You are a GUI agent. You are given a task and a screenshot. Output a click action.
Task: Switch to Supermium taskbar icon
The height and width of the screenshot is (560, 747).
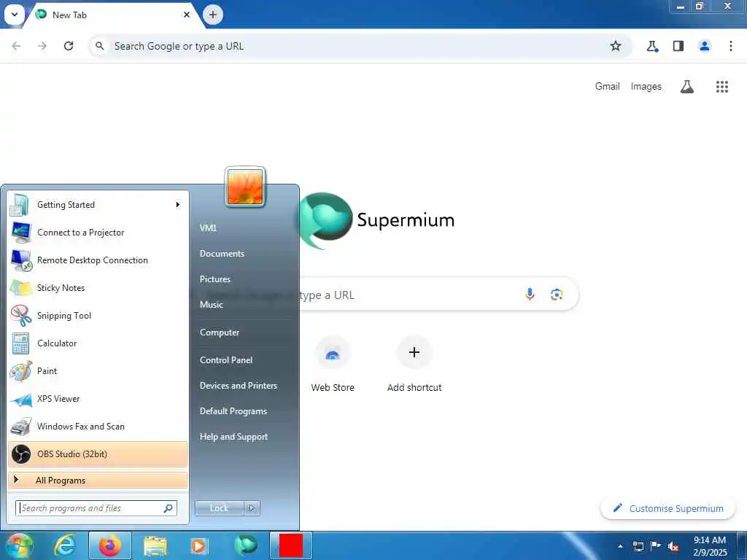coord(246,545)
